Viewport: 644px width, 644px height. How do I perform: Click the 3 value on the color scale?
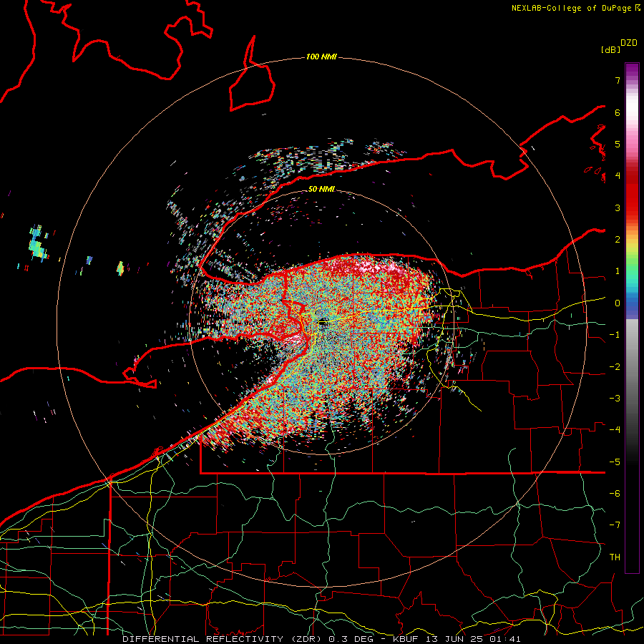(618, 208)
